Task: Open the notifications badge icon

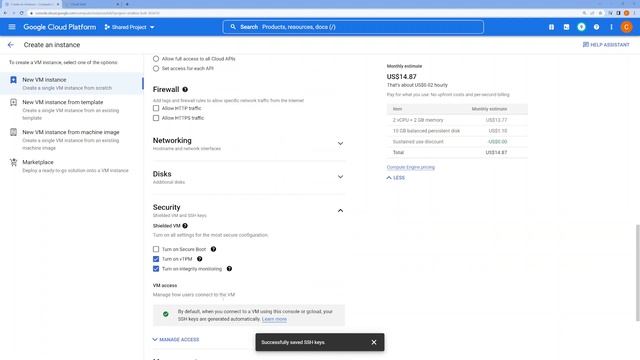Action: 581,27
